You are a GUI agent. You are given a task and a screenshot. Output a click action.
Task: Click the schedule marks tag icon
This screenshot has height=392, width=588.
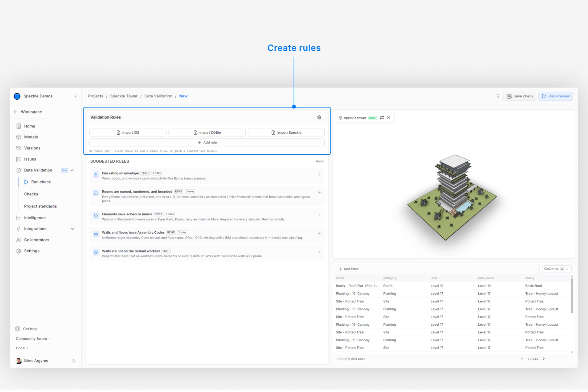pos(96,216)
